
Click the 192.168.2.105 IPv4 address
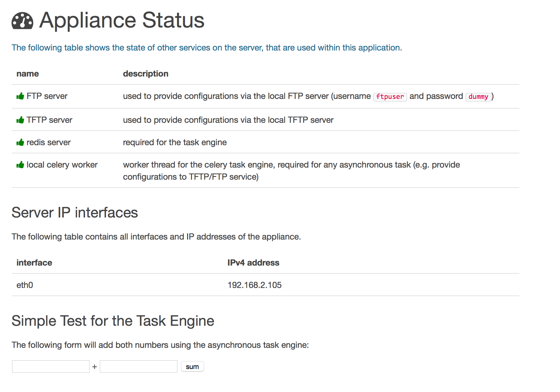pos(255,285)
